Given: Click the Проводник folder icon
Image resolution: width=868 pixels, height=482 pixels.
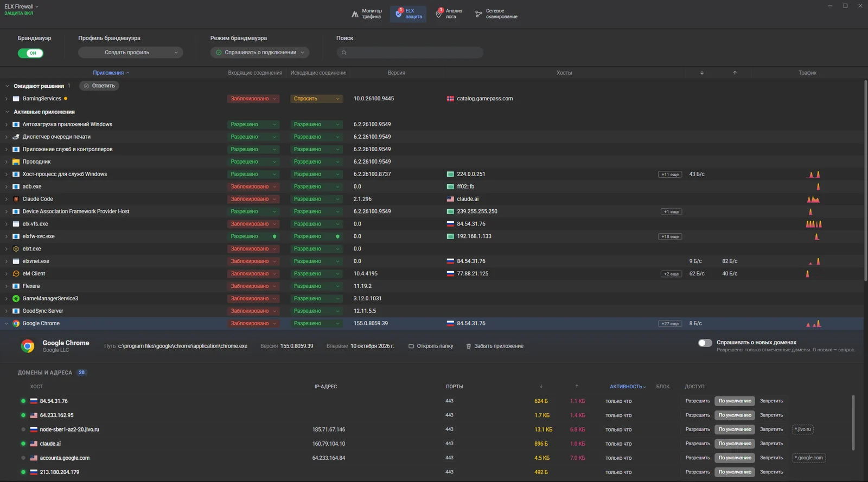Looking at the screenshot, I should coord(16,162).
